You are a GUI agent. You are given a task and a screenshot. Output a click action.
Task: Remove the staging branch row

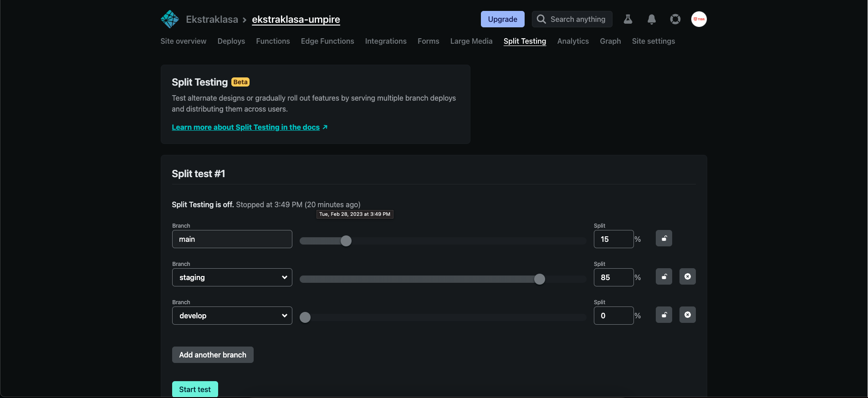[688, 276]
